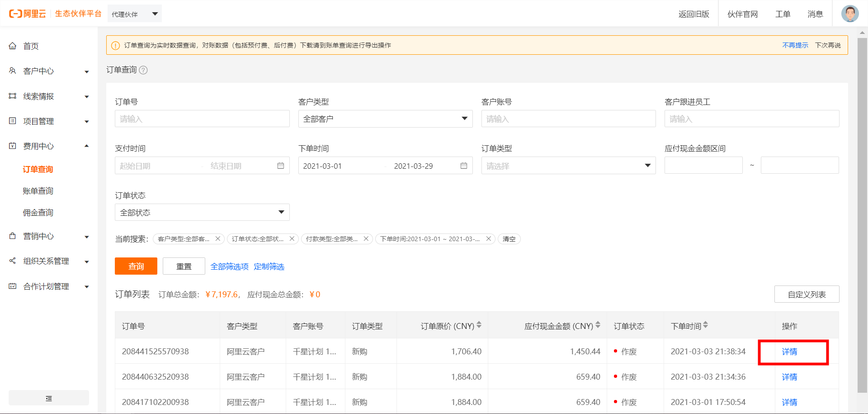Click the Alibaba Cloud logo
868x414 pixels.
pyautogui.click(x=28, y=14)
